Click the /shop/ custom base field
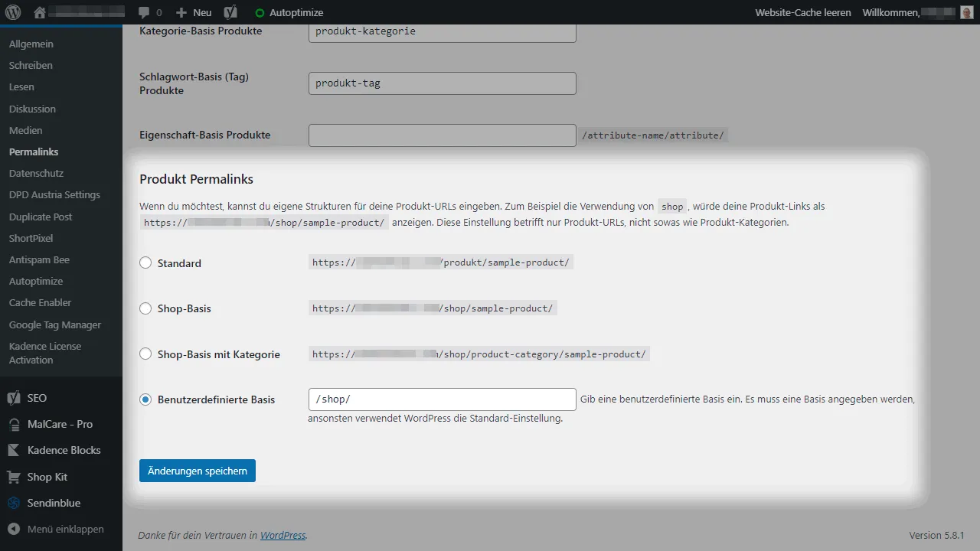Image resolution: width=980 pixels, height=551 pixels. coord(442,399)
